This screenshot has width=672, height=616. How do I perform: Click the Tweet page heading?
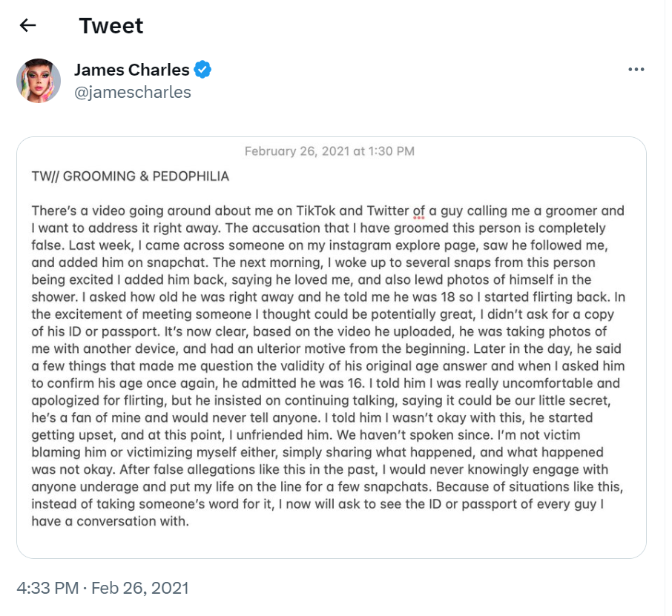pyautogui.click(x=111, y=26)
